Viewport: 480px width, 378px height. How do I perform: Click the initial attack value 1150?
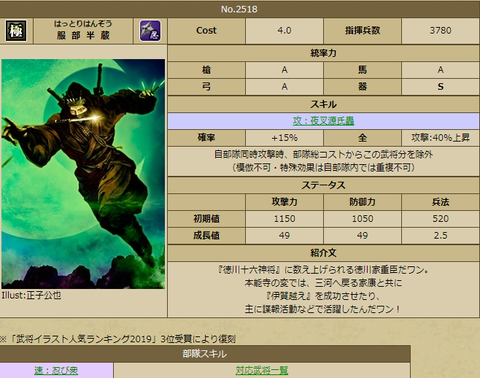284,219
